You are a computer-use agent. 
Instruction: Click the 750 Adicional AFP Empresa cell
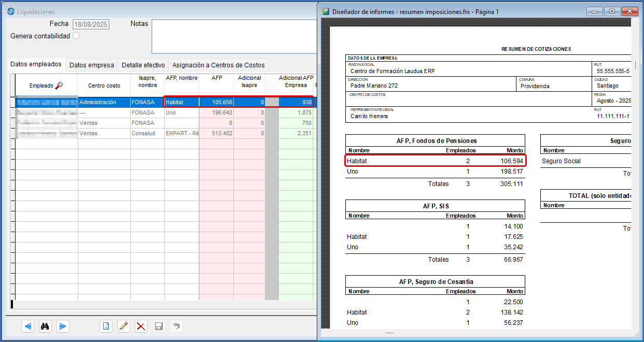[296, 123]
